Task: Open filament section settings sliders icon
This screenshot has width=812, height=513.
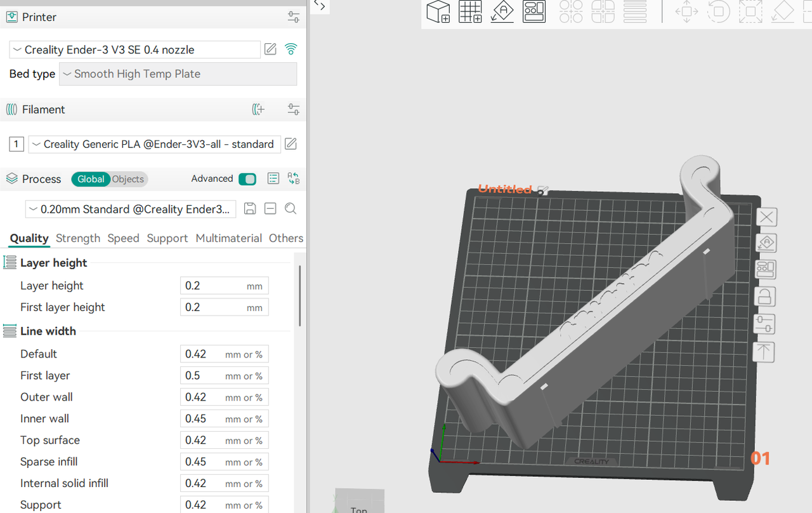Action: pos(293,109)
